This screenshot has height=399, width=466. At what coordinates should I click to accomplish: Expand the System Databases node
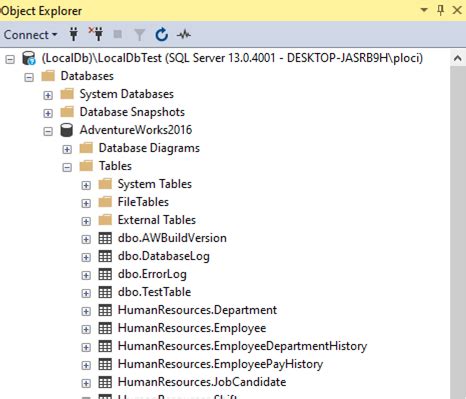pos(48,96)
